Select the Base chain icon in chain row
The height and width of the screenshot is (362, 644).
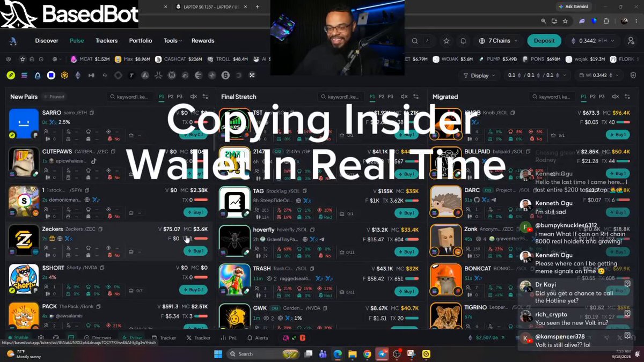coord(51,76)
